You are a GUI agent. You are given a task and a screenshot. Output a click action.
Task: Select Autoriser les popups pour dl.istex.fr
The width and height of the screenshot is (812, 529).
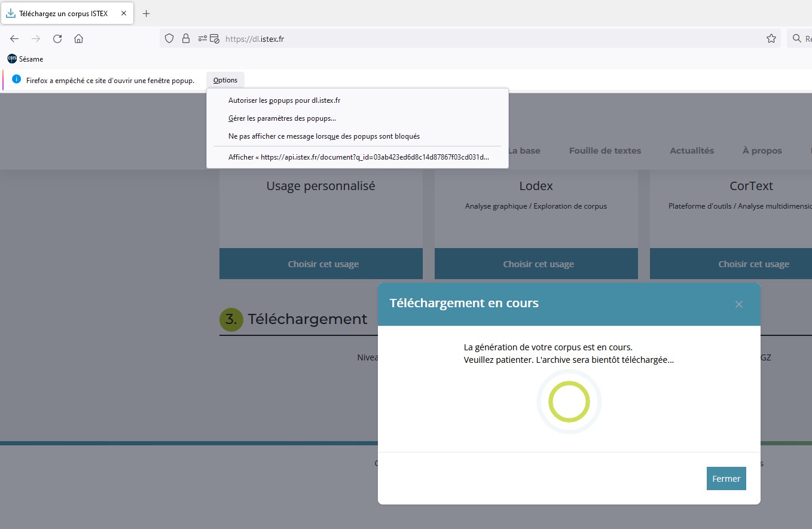284,100
